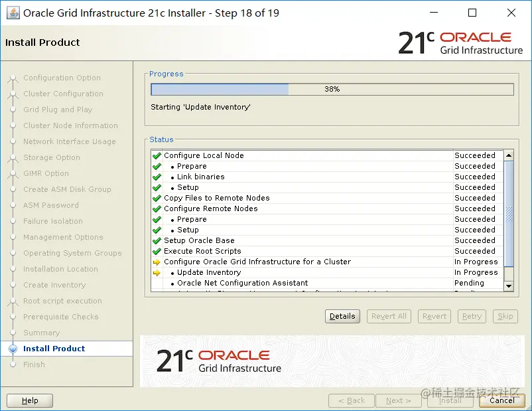532x411 pixels.
Task: Select 'Configure Local Node' status row
Action: pos(327,155)
